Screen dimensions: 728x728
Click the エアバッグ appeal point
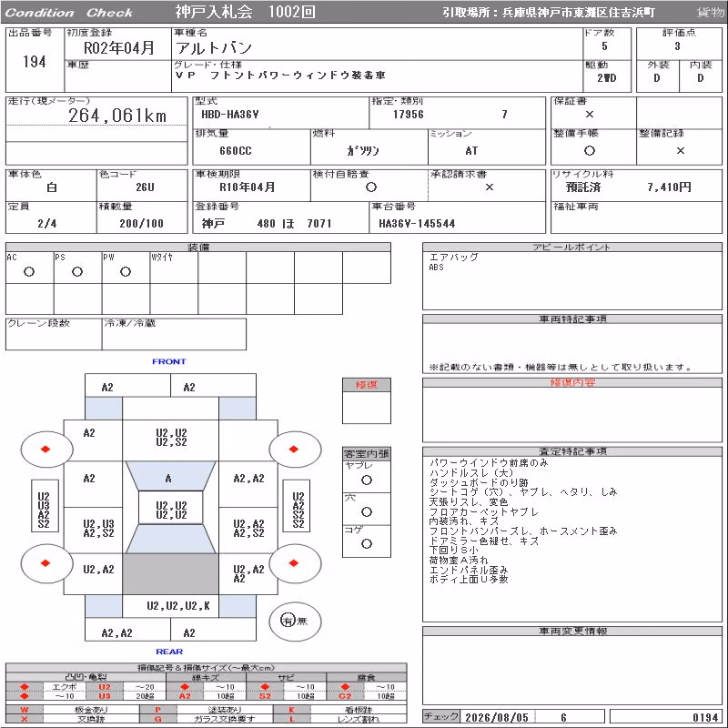coord(453,257)
